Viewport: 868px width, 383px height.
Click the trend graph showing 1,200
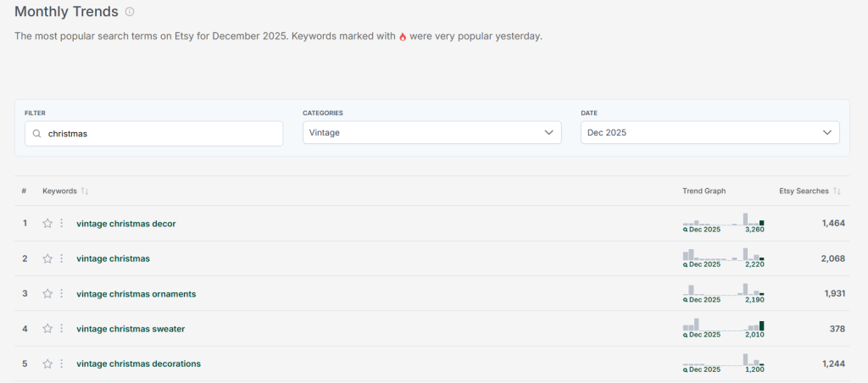[724, 363]
